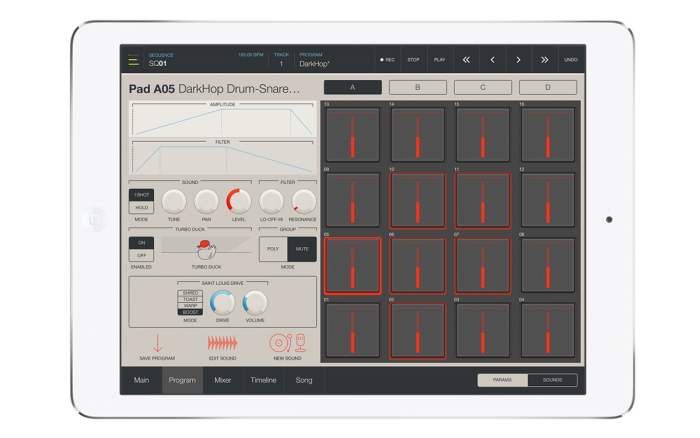Click the fast forward double-arrow icon

click(x=544, y=60)
